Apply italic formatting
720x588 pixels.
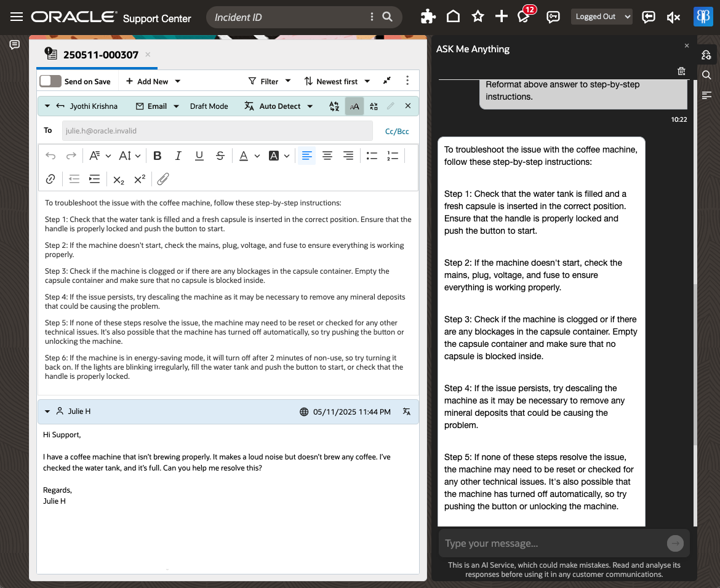coord(178,156)
